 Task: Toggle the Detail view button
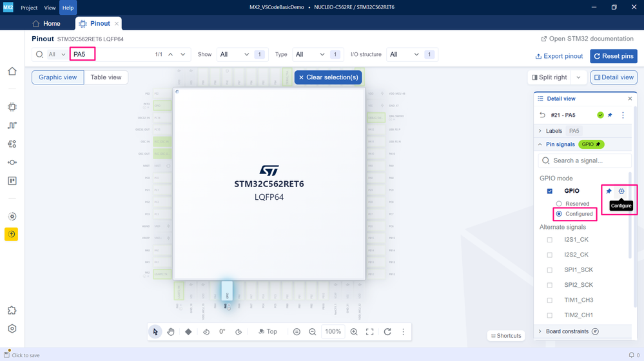(x=614, y=77)
